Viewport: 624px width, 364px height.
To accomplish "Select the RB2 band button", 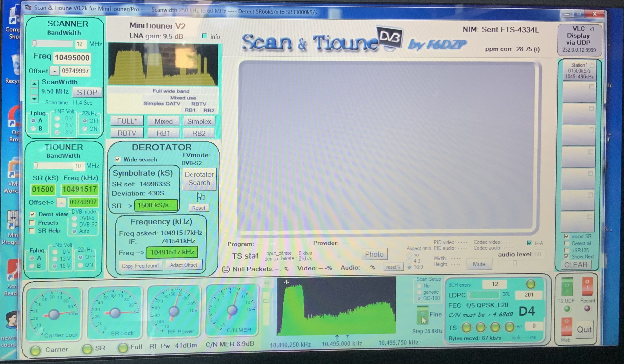I will tap(199, 134).
